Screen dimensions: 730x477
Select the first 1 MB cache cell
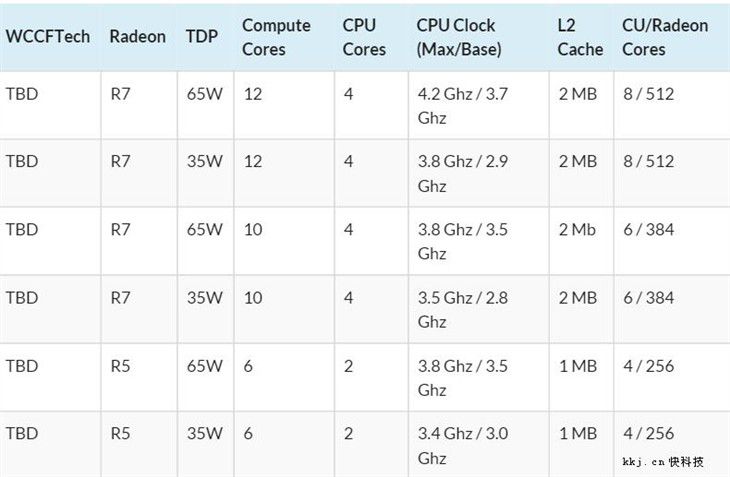click(x=578, y=366)
